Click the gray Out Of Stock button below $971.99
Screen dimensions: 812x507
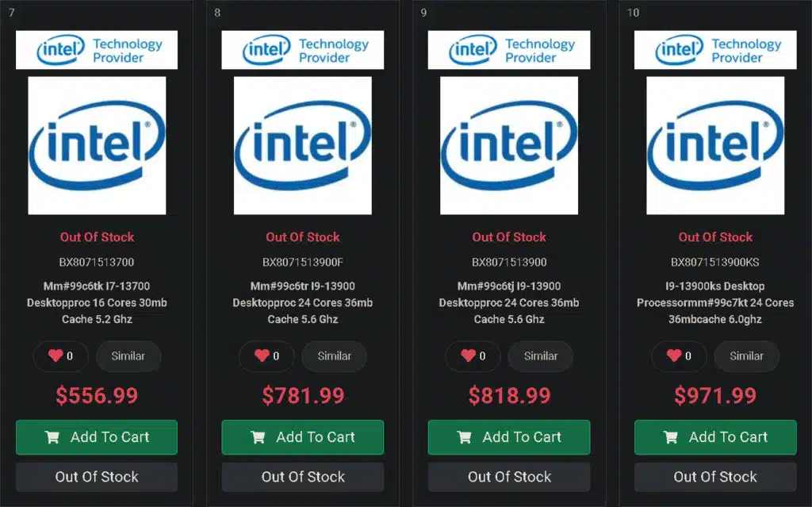715,477
